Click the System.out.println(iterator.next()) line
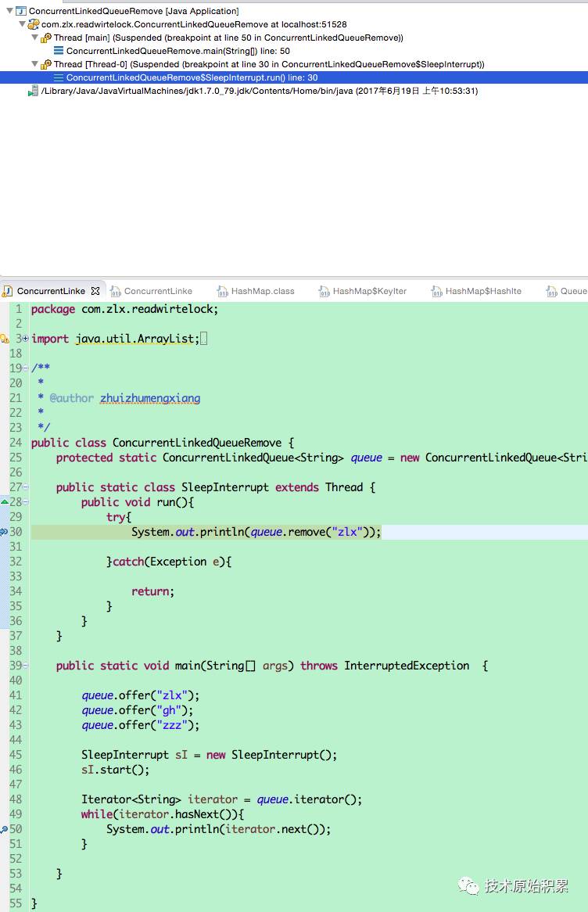The height and width of the screenshot is (912, 588). [x=219, y=829]
